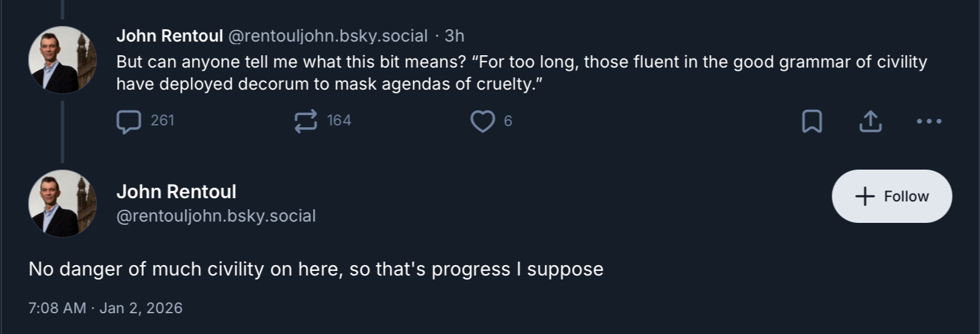
Task: Bookmark the post about civility grammar
Action: (x=811, y=122)
